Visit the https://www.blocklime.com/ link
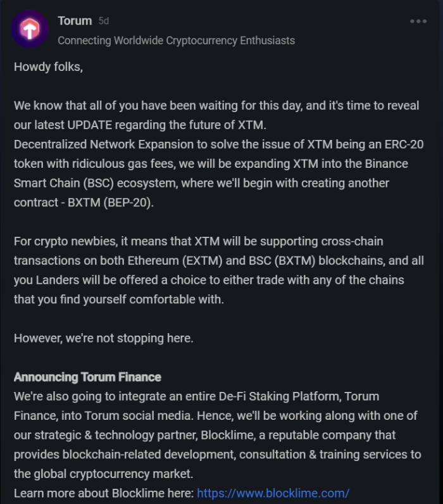Viewport: 443px width, 504px height. pos(273,493)
